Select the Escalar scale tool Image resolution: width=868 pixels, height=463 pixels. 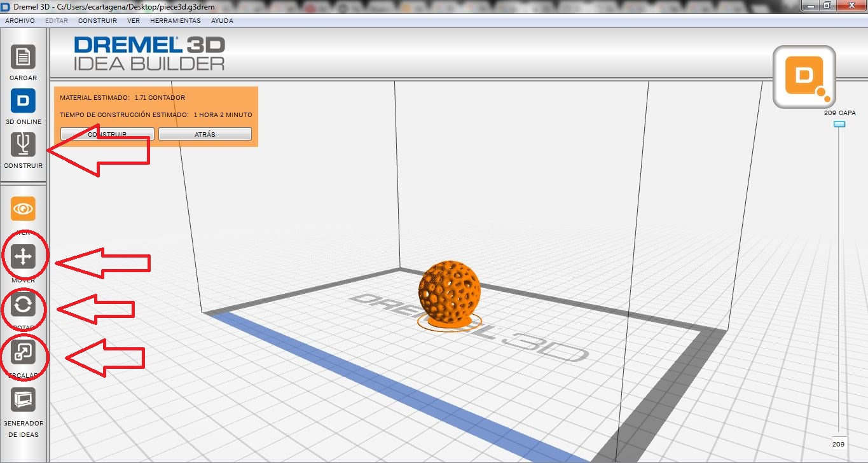pos(23,352)
